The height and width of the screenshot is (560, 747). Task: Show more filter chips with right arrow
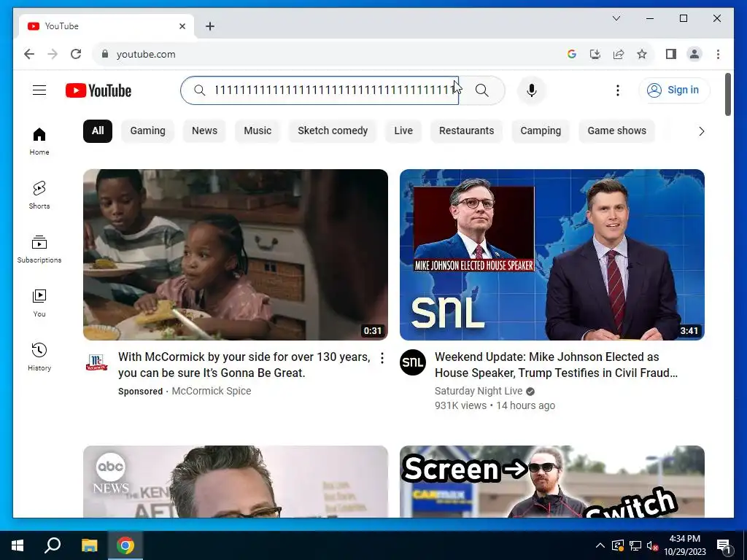(x=701, y=131)
